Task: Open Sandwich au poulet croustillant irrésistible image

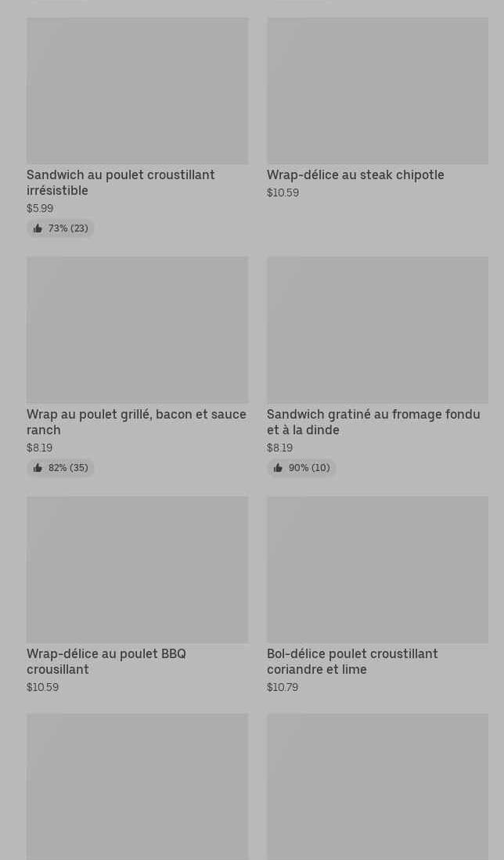Action: click(x=137, y=91)
